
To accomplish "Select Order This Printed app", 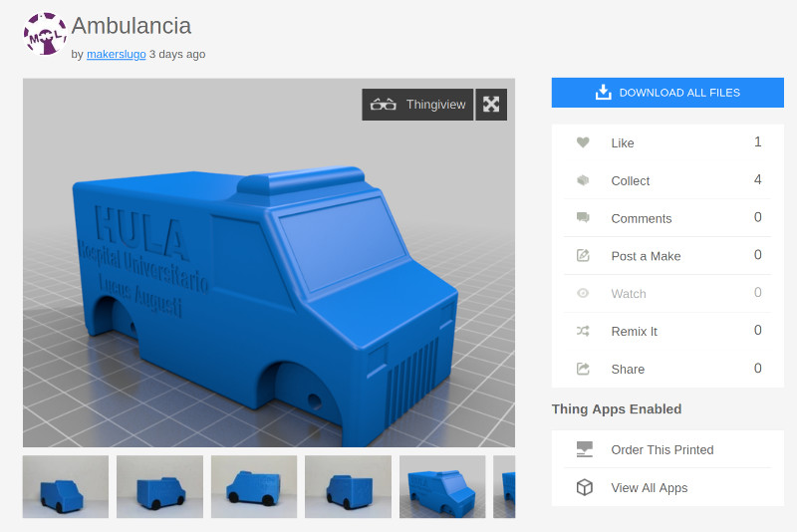I will pos(662,449).
